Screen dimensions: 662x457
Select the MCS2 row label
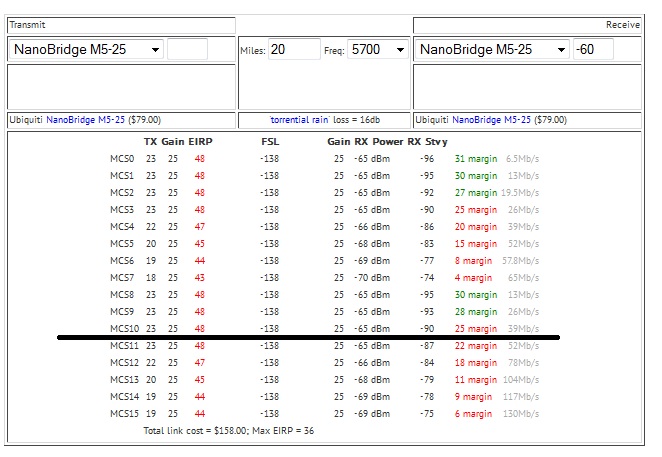[122, 193]
